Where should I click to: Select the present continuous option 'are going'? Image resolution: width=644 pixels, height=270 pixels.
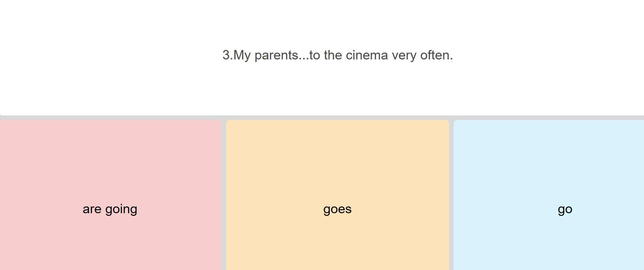(x=110, y=195)
